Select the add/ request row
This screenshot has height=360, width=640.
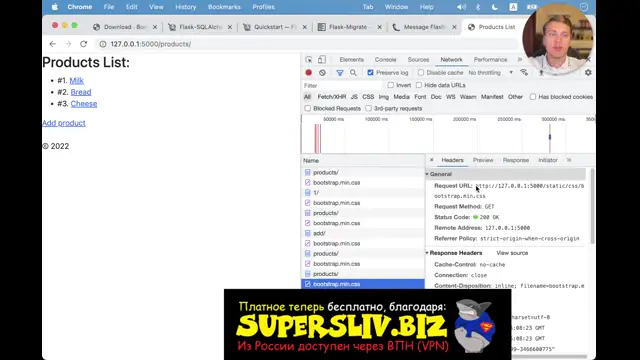[363, 233]
